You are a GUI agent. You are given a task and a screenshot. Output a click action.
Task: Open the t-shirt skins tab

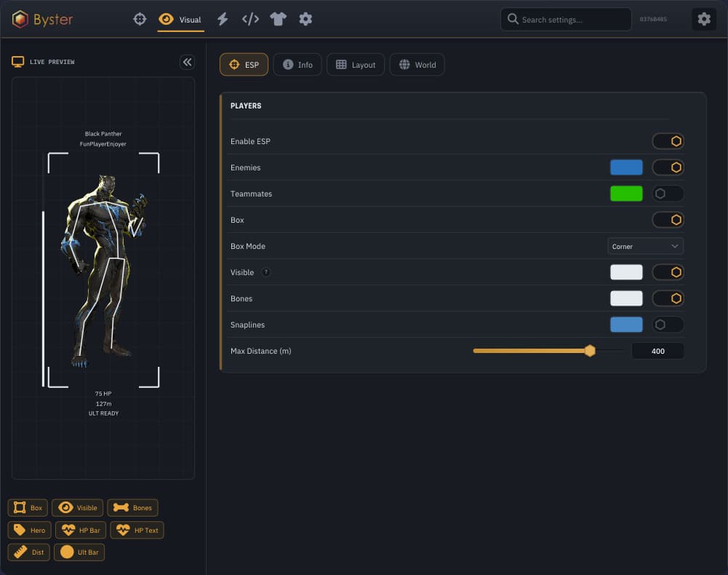tap(278, 19)
